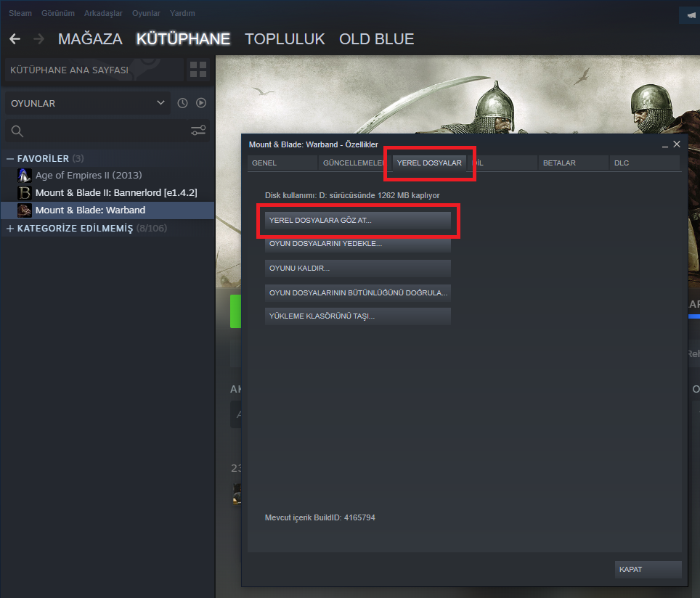Click the Bannerlord game icon
700x598 pixels.
pyautogui.click(x=25, y=193)
